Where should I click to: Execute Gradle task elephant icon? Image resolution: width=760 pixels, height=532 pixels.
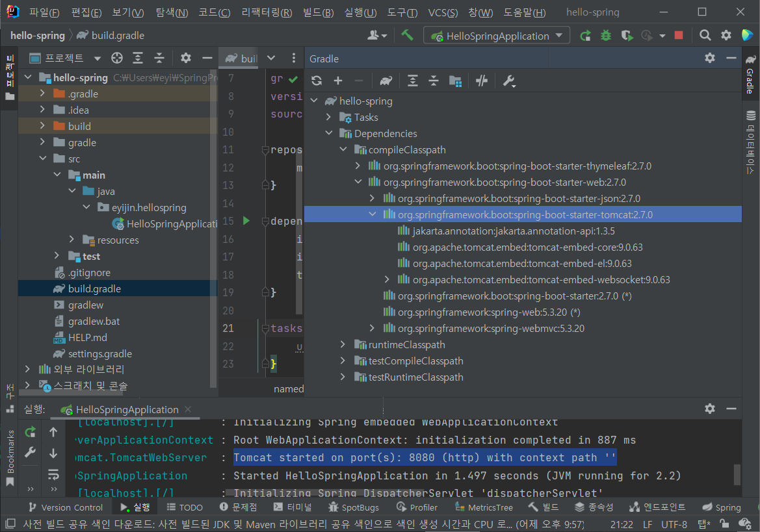click(386, 81)
